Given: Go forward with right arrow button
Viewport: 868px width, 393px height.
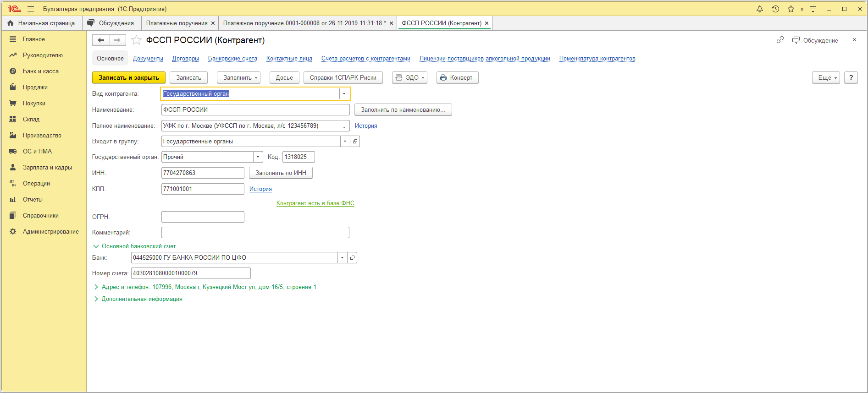Looking at the screenshot, I should tap(117, 40).
